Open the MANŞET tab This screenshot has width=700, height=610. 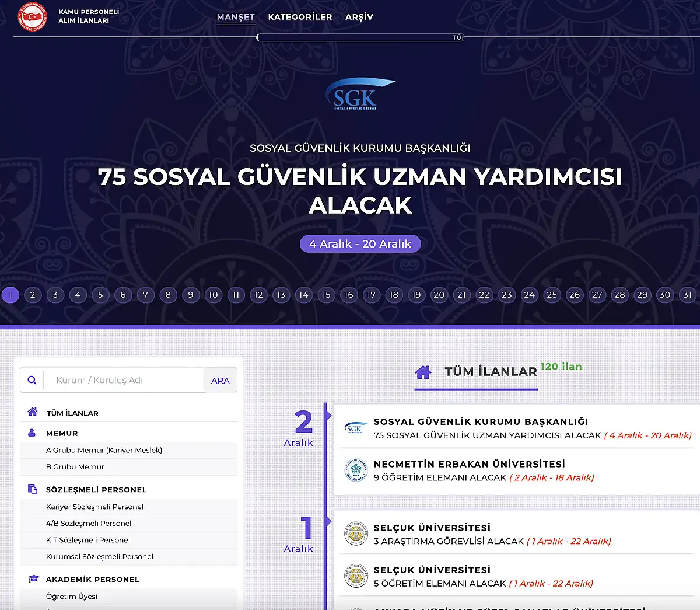pyautogui.click(x=236, y=17)
